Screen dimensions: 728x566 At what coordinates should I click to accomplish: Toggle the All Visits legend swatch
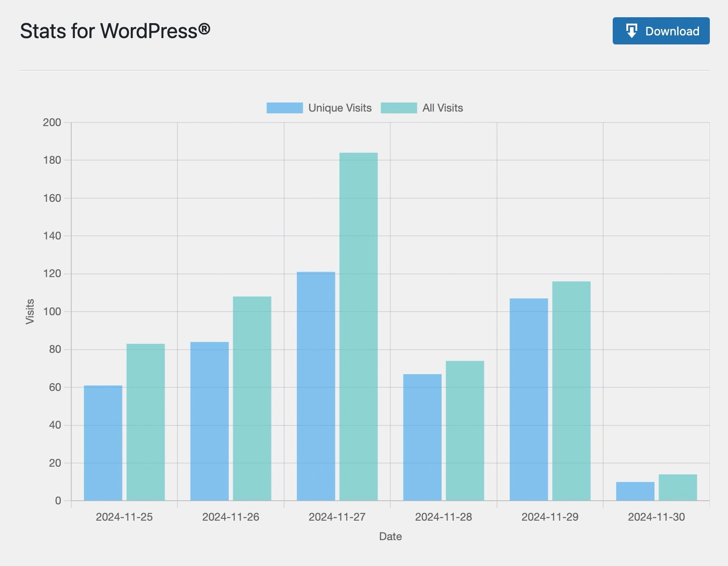tap(399, 108)
